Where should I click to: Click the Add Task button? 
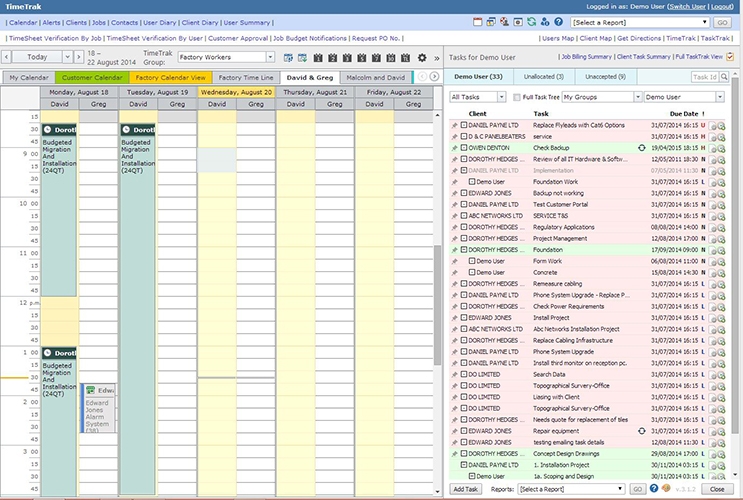465,489
